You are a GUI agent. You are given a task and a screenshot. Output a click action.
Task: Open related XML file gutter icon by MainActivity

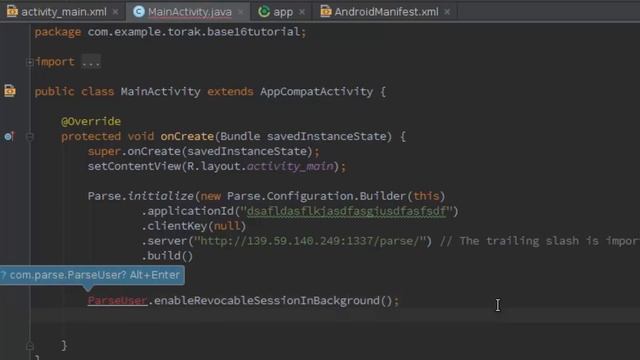tap(10, 91)
